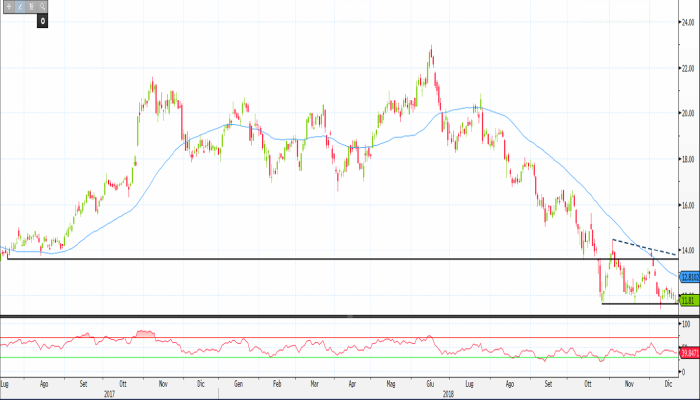Select the long horizontal black resistance line
Image resolution: width=700 pixels, height=400 pixels.
point(300,259)
